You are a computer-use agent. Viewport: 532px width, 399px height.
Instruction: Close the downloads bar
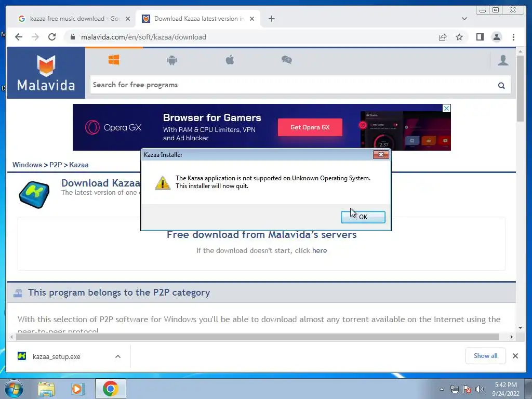(515, 356)
